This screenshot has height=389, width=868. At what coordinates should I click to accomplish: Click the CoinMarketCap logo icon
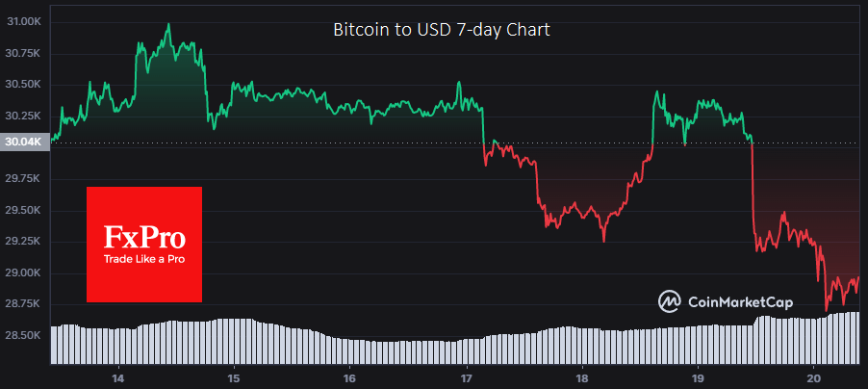click(x=670, y=302)
